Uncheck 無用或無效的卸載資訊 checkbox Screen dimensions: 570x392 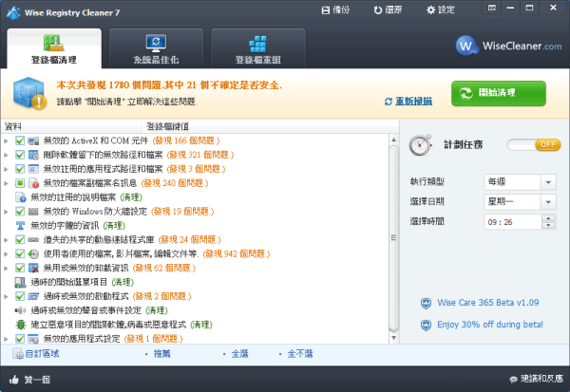click(20, 268)
